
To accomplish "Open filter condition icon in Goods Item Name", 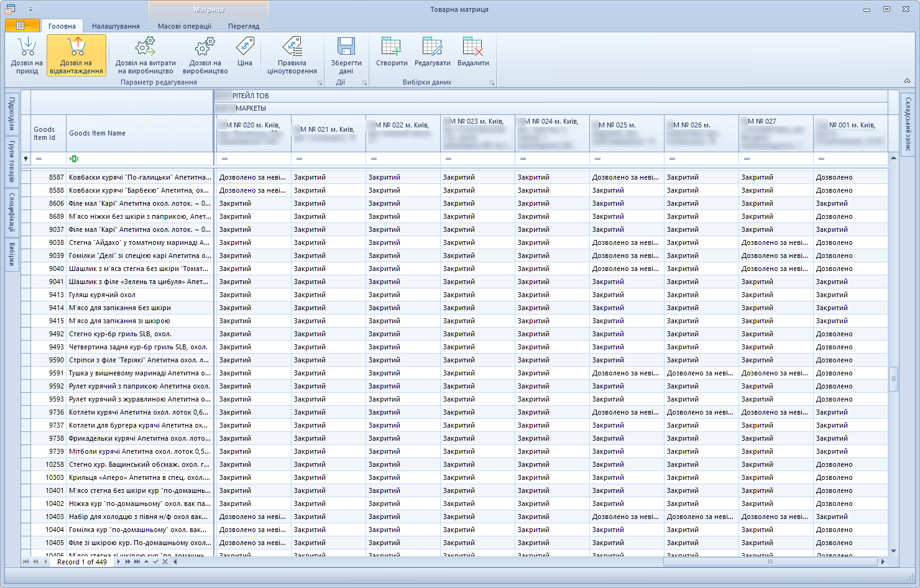I will click(74, 159).
